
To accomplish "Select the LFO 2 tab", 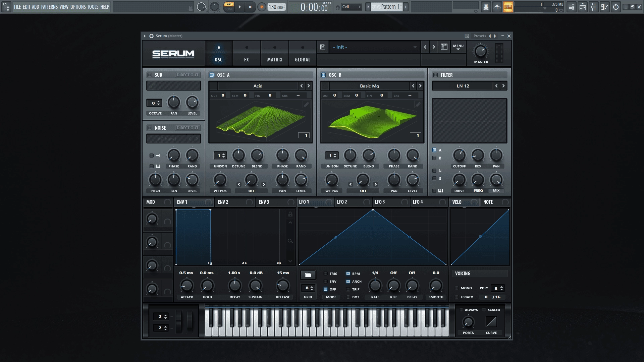I will click(353, 202).
